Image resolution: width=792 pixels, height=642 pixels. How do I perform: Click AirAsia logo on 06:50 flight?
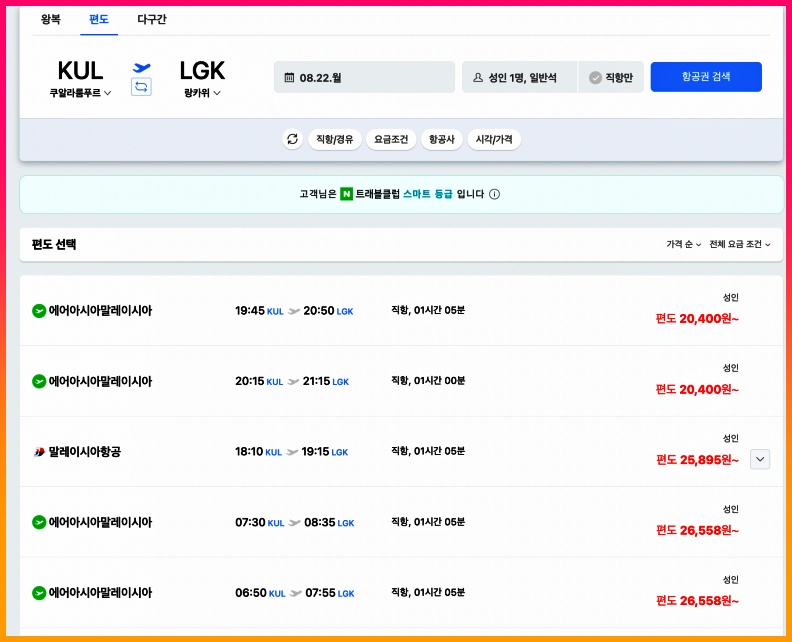[39, 593]
